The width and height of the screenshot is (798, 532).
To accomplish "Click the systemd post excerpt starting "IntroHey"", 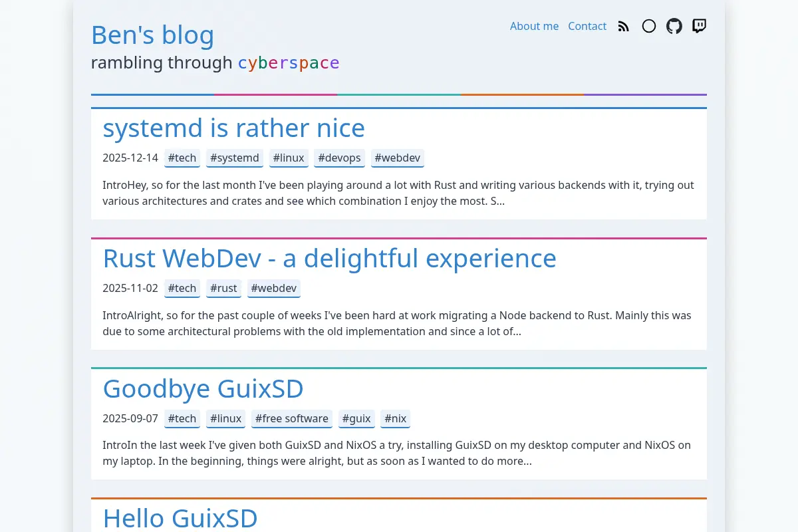I will click(398, 193).
